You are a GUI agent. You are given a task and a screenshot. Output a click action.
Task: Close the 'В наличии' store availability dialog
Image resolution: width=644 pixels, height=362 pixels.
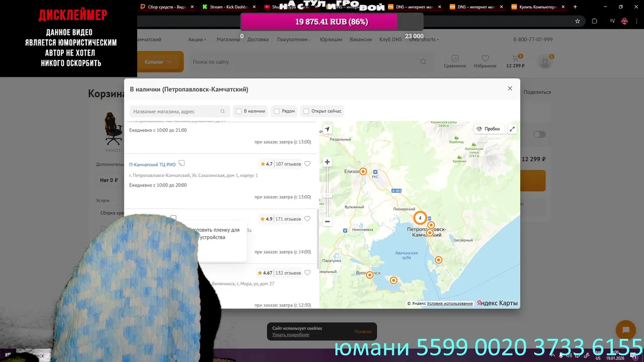[510, 88]
